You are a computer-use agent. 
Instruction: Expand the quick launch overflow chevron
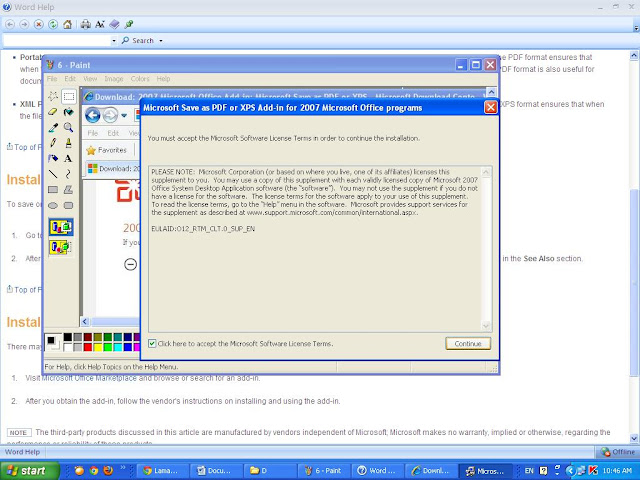coord(123,468)
